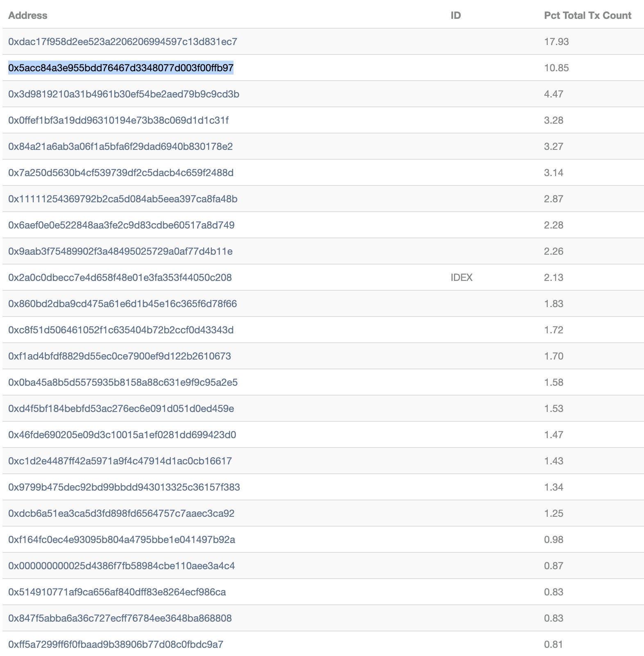The height and width of the screenshot is (656, 644).
Task: Click address 0x7a250d5630b4cf539739df2c5dacb4c659f2488d
Action: [x=121, y=173]
